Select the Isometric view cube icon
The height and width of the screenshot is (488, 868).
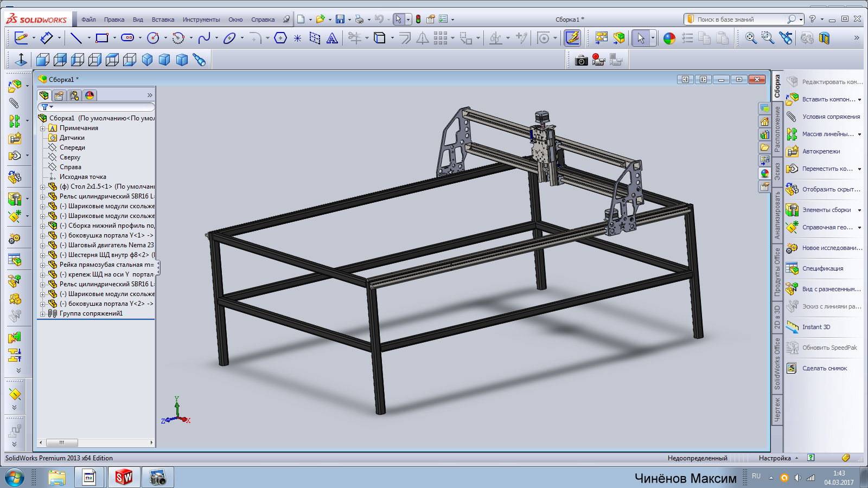click(x=147, y=60)
